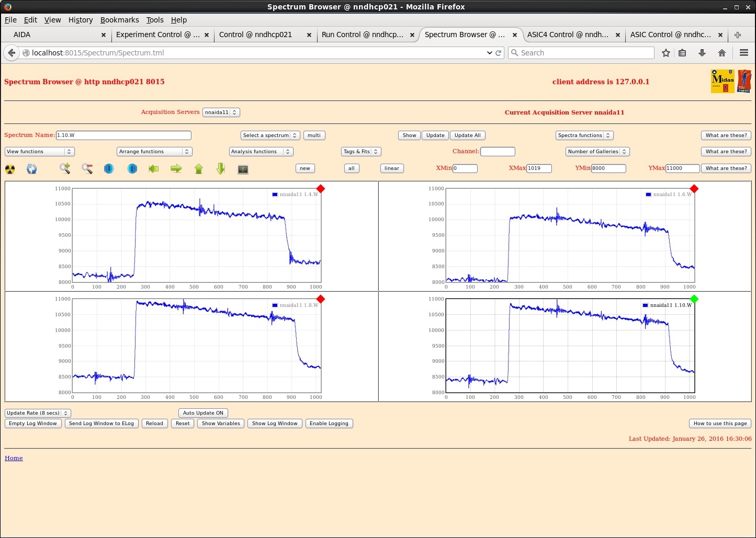Click the green left arrow icon

click(x=154, y=168)
